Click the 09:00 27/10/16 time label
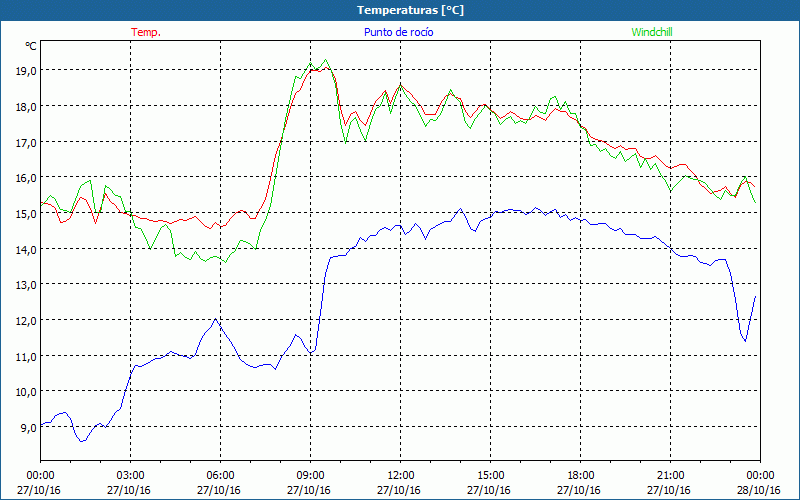The image size is (800, 500). point(309,483)
